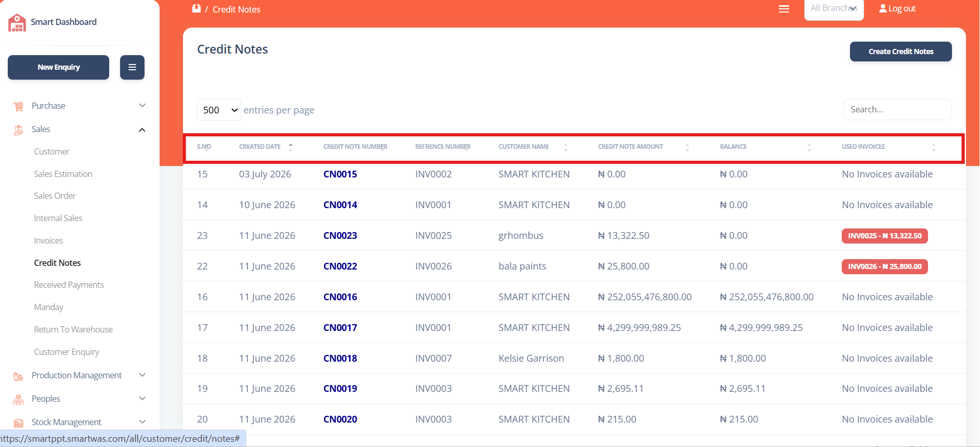
Task: Open Sales Estimation page
Action: point(63,174)
